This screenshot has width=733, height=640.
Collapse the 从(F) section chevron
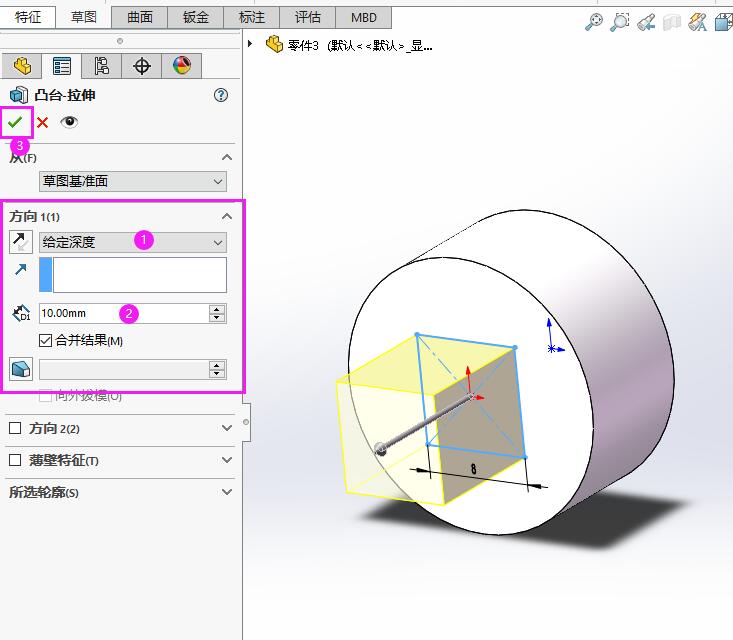tap(227, 158)
